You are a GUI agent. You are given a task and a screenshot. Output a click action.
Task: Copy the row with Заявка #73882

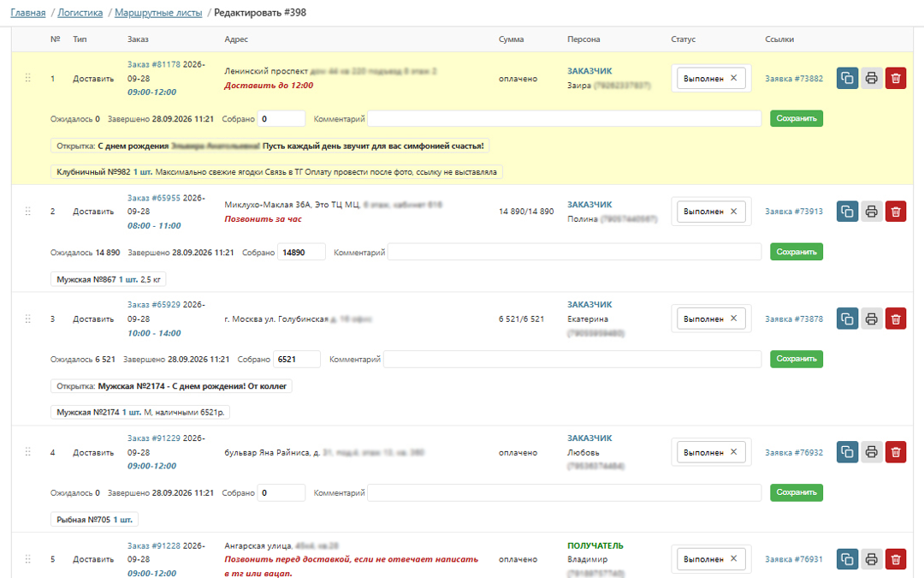pos(847,79)
